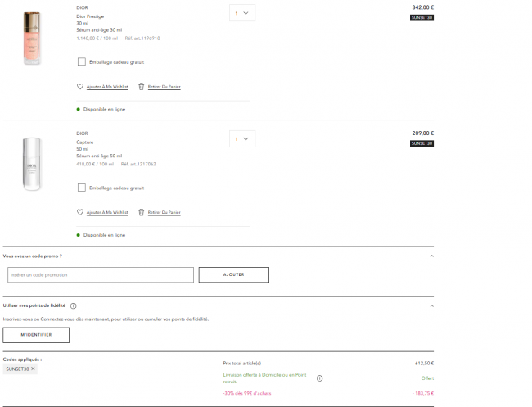Collapse the promo code section
Image resolution: width=532 pixels, height=407 pixels.
[431, 256]
